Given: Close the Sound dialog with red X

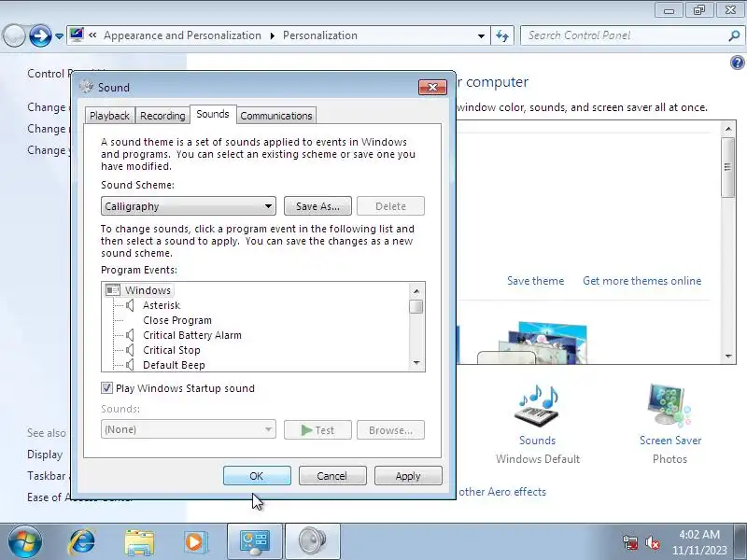Looking at the screenshot, I should [432, 87].
